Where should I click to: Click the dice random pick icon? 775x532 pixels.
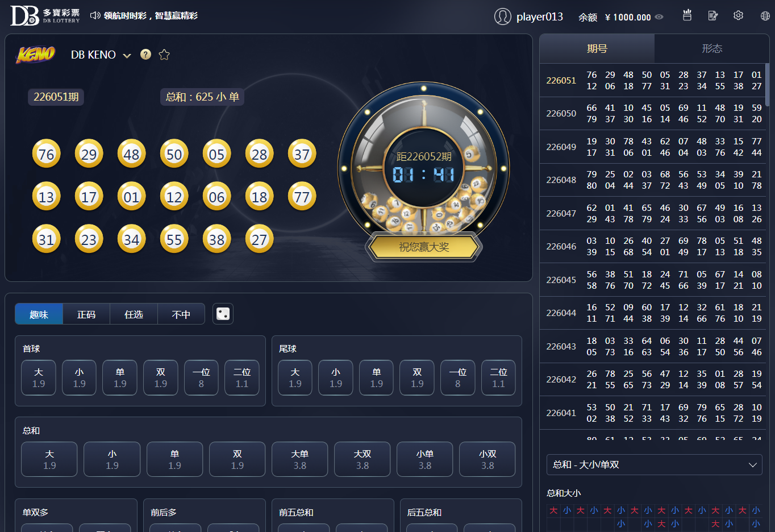click(223, 314)
